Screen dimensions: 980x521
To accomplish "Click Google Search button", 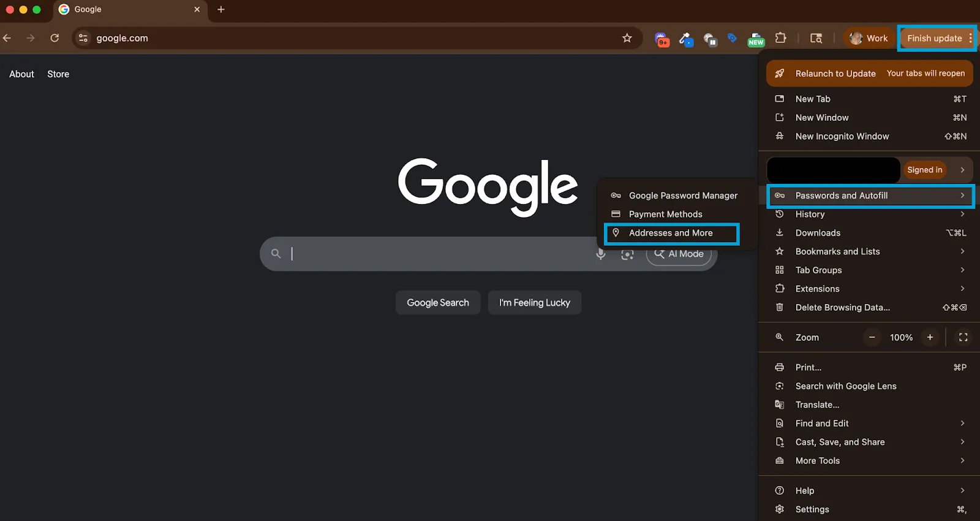I will pyautogui.click(x=438, y=303).
